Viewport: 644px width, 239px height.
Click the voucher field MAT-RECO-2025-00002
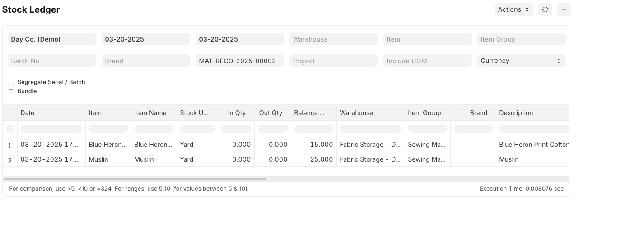(239, 61)
